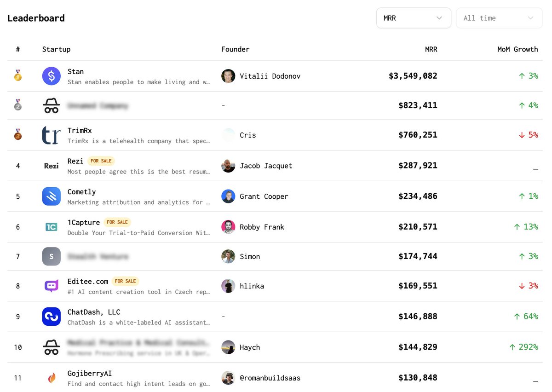Click the $760,251 MRR value

point(418,135)
